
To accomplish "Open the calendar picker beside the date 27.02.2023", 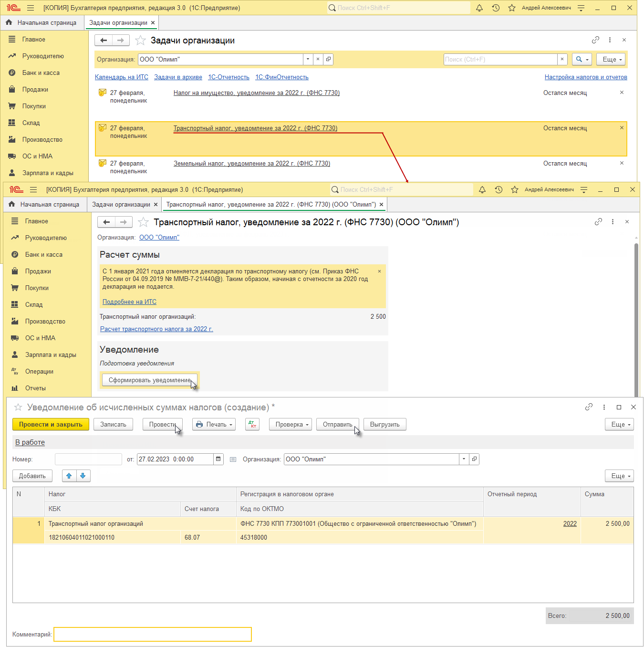I will point(218,459).
